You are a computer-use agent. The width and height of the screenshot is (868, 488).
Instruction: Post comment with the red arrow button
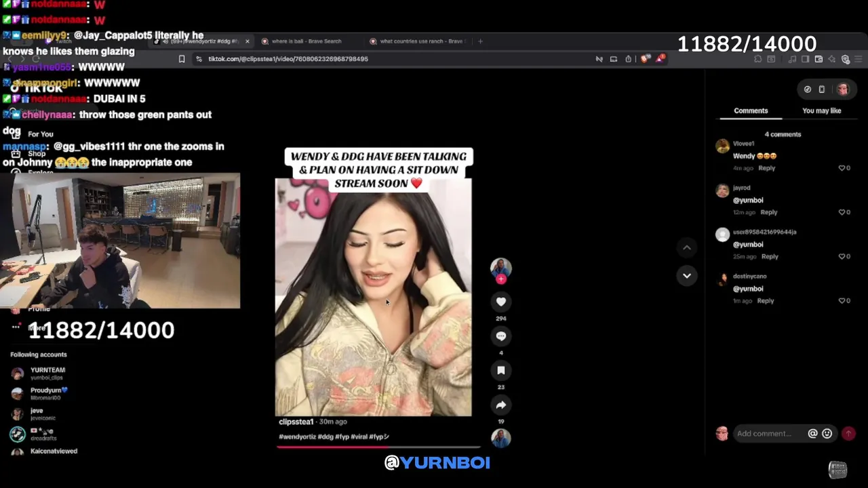pos(848,434)
